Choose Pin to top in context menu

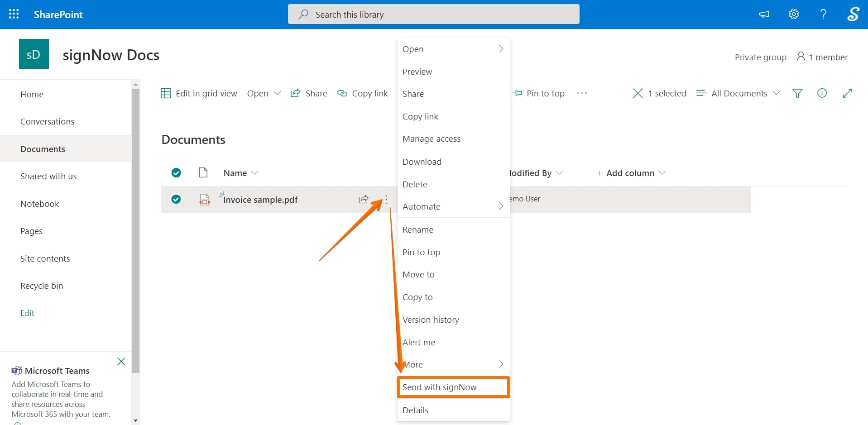click(454, 252)
